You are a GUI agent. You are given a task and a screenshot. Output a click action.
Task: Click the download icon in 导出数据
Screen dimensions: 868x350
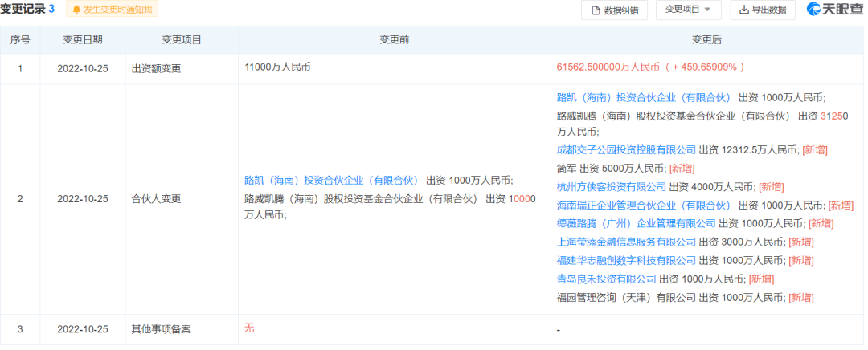click(x=745, y=10)
